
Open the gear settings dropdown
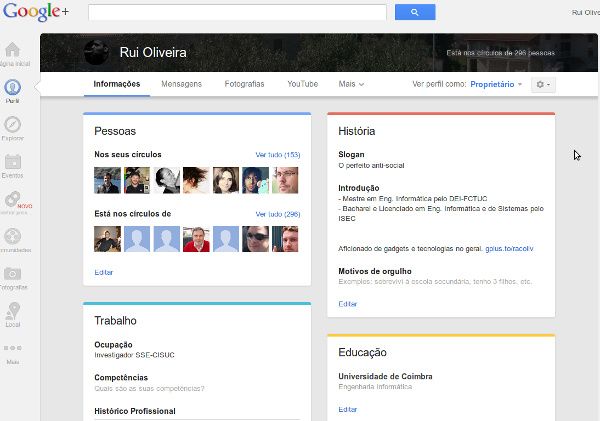(x=543, y=85)
